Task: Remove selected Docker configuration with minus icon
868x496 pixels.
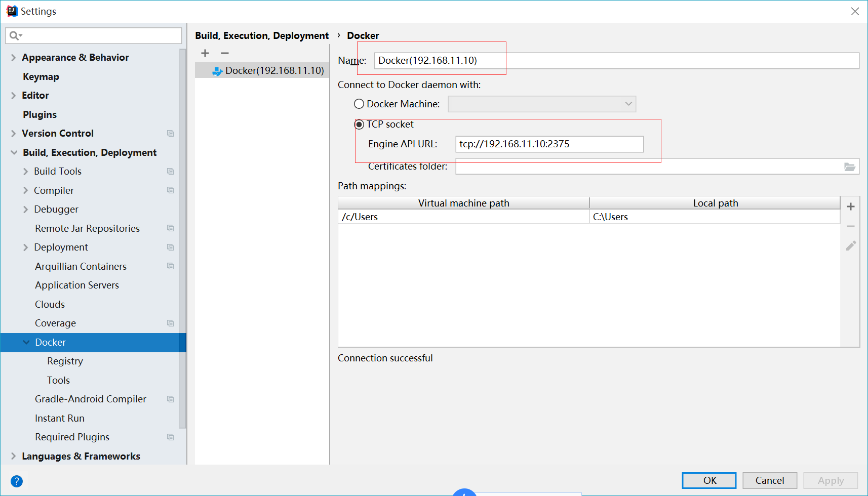Action: click(225, 53)
